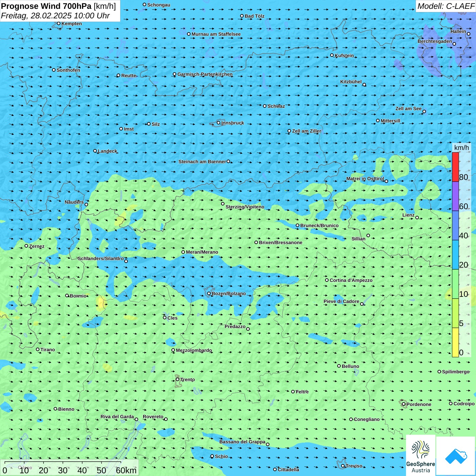Click the Bozen/Bolzano city marker dot
This screenshot has width=476, height=476.
(x=209, y=293)
